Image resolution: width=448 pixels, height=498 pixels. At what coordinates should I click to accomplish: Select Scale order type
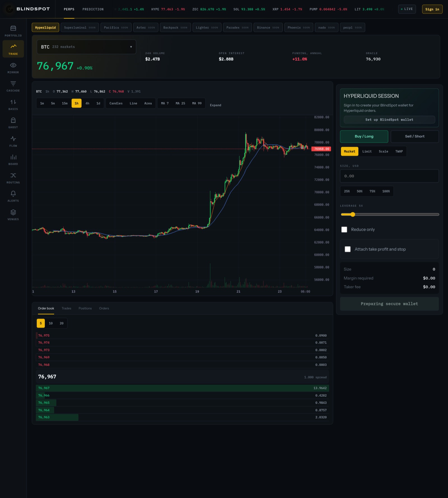(x=383, y=151)
